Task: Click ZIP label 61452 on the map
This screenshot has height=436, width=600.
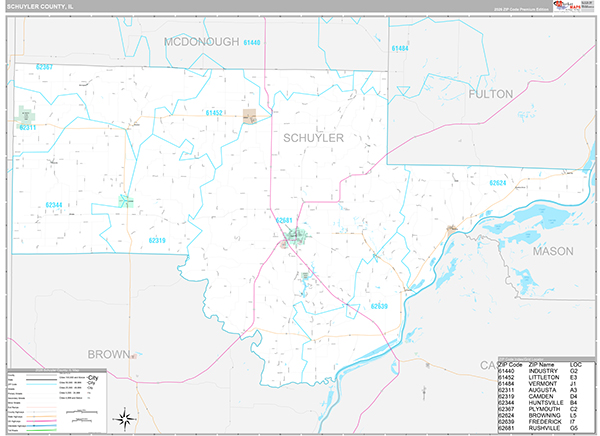Action: (x=214, y=113)
